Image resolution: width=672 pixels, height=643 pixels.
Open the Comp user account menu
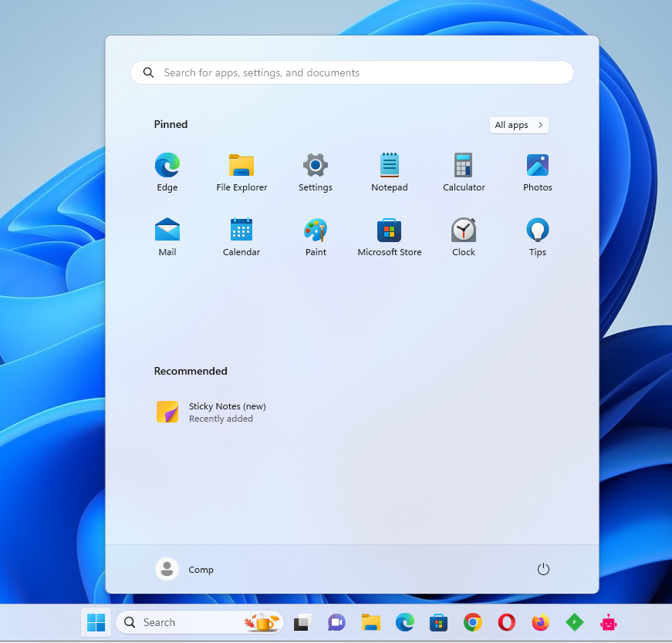(185, 569)
